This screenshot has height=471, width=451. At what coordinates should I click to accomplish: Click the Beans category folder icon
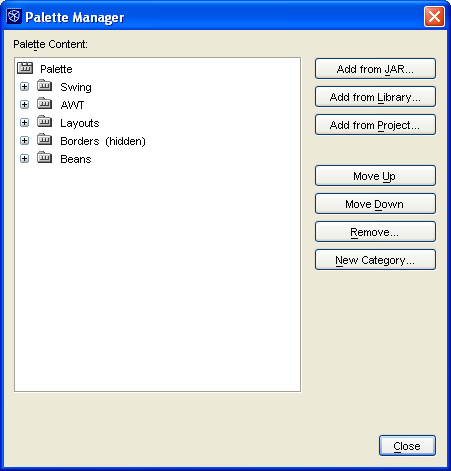click(44, 158)
